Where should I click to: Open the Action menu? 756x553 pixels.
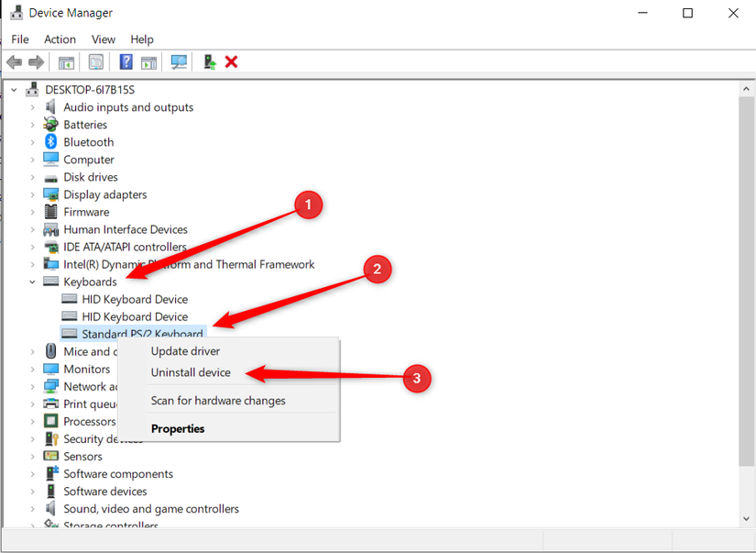60,39
